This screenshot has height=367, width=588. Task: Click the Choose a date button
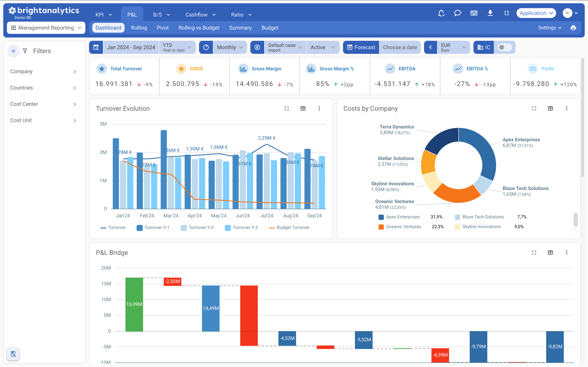click(x=400, y=47)
